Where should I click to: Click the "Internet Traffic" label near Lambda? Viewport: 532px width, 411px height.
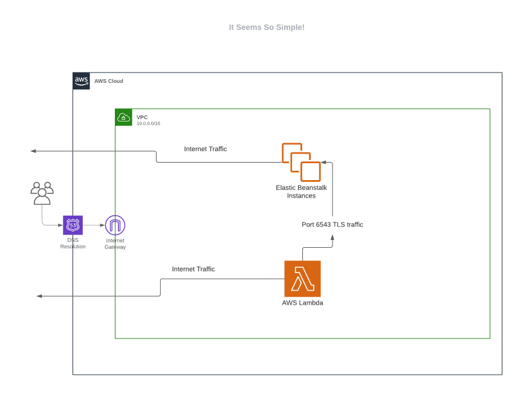coord(193,269)
